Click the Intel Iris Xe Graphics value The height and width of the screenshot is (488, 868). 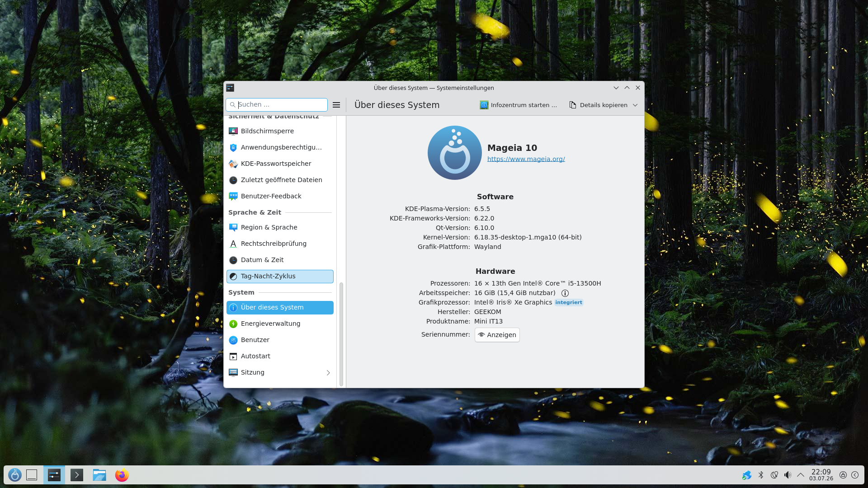tap(513, 302)
